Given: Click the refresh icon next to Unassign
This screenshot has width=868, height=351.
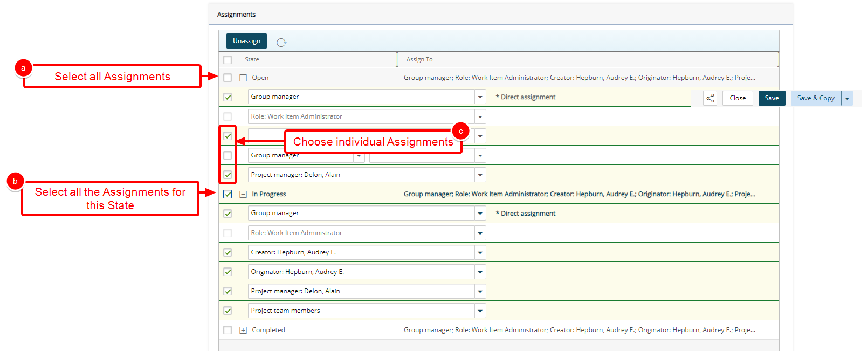Looking at the screenshot, I should (281, 42).
